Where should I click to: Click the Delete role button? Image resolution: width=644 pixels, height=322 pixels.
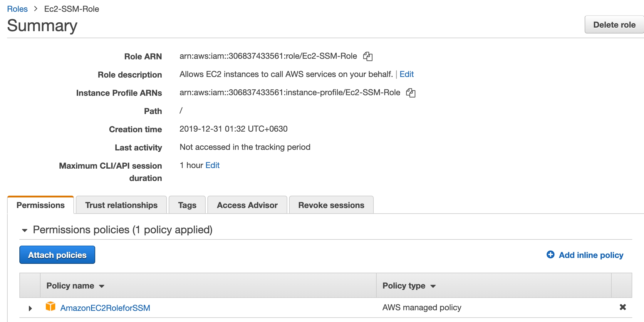tap(614, 25)
